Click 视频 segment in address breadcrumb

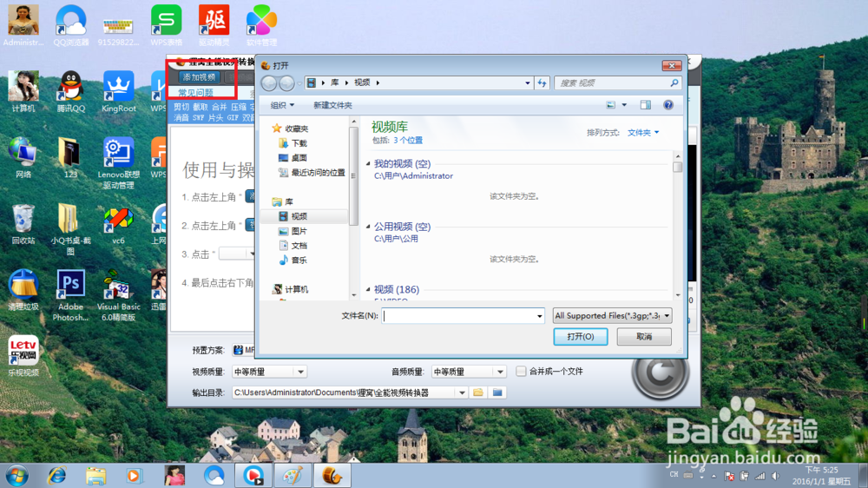362,83
